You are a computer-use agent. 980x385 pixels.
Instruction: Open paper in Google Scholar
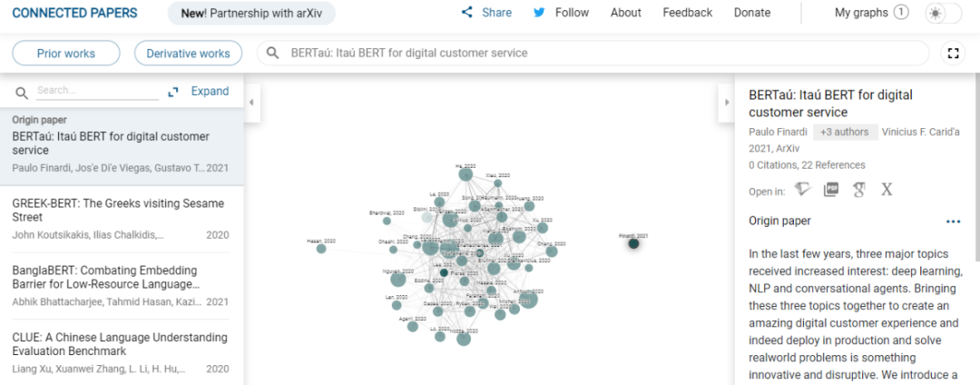click(858, 190)
